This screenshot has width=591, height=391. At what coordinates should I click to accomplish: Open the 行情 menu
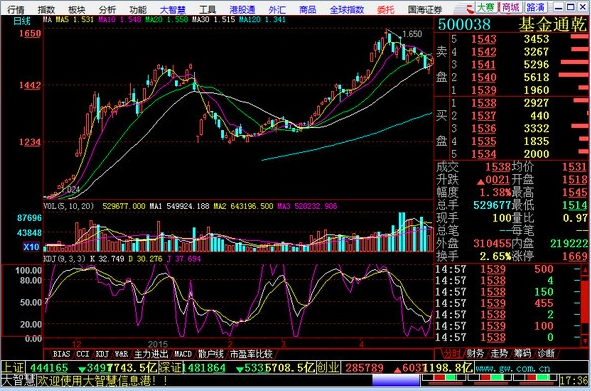point(16,9)
